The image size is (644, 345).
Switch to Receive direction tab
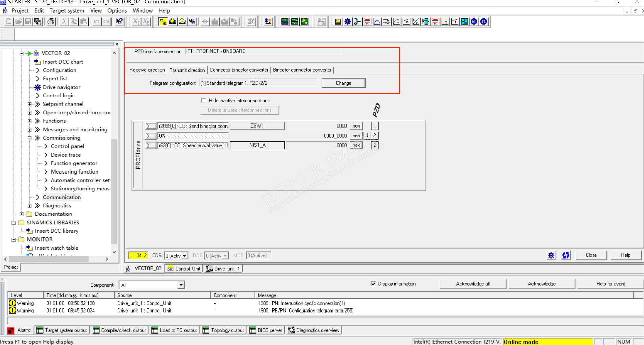pos(147,70)
